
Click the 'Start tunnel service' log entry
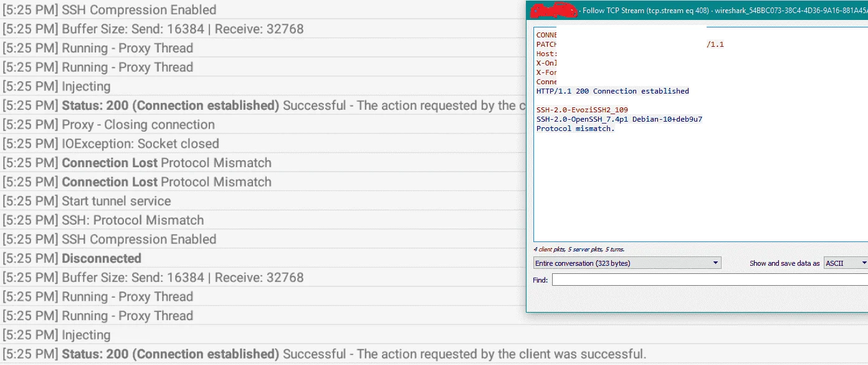click(87, 202)
